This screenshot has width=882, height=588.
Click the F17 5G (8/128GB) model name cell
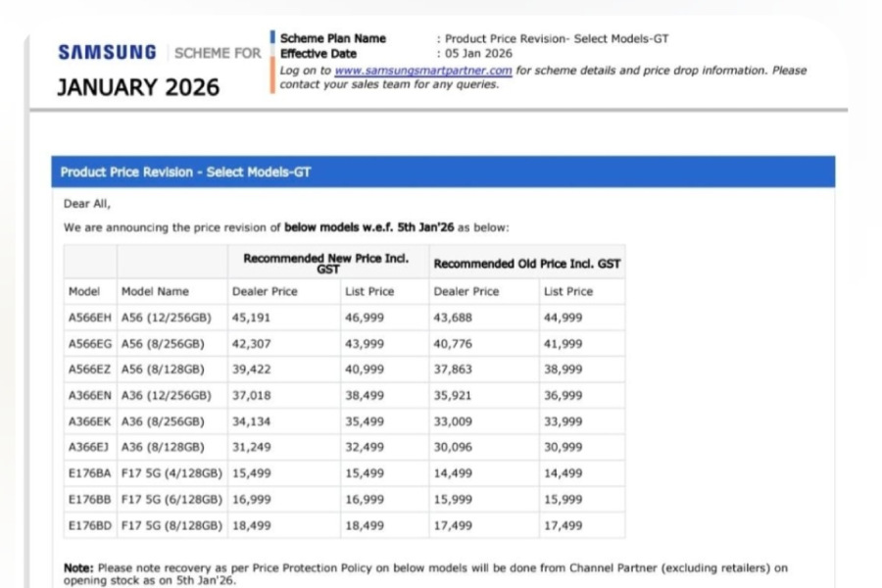tap(171, 526)
